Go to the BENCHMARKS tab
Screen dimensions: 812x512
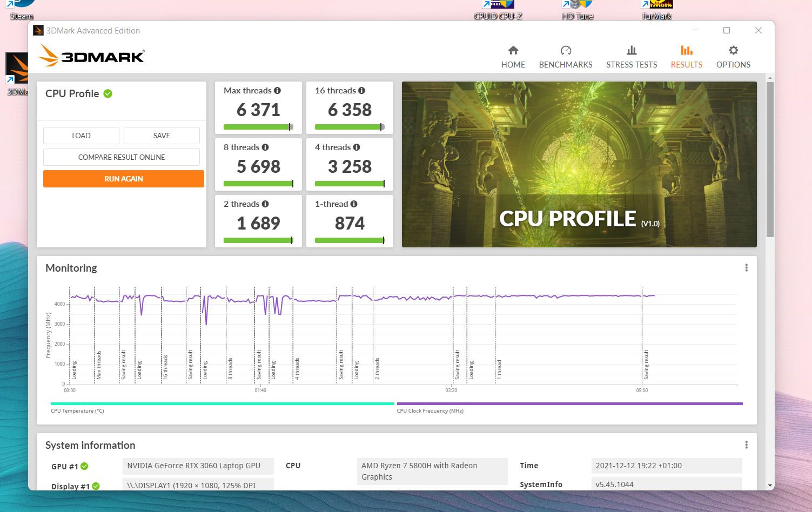[x=566, y=57]
